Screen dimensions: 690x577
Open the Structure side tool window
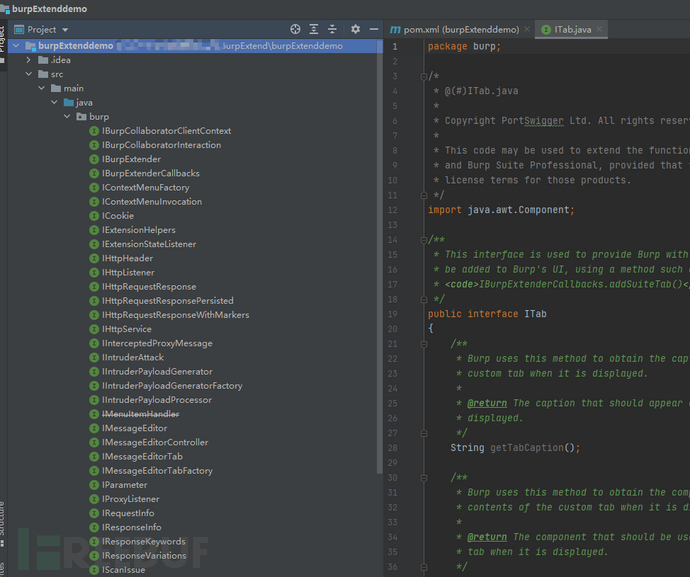(x=2, y=524)
